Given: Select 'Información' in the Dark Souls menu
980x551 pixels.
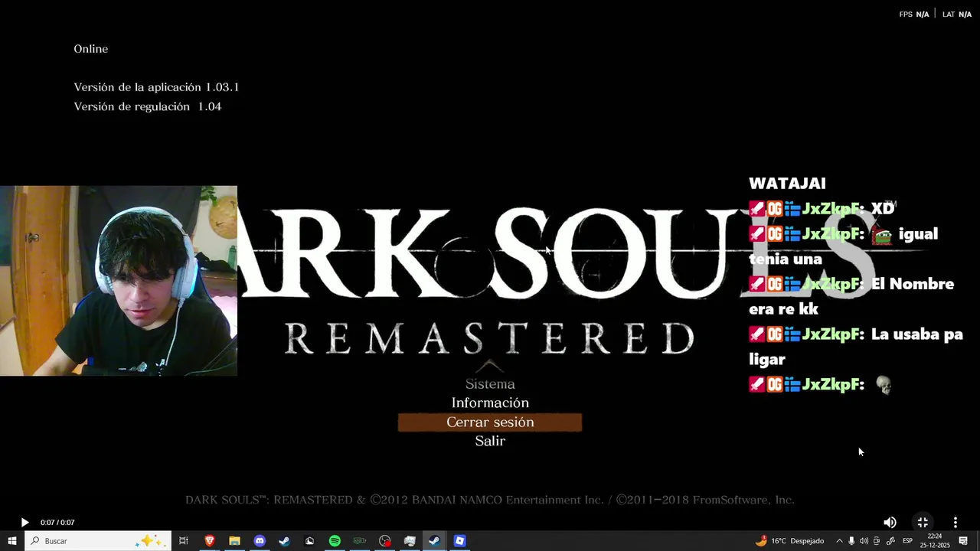Looking at the screenshot, I should 490,403.
